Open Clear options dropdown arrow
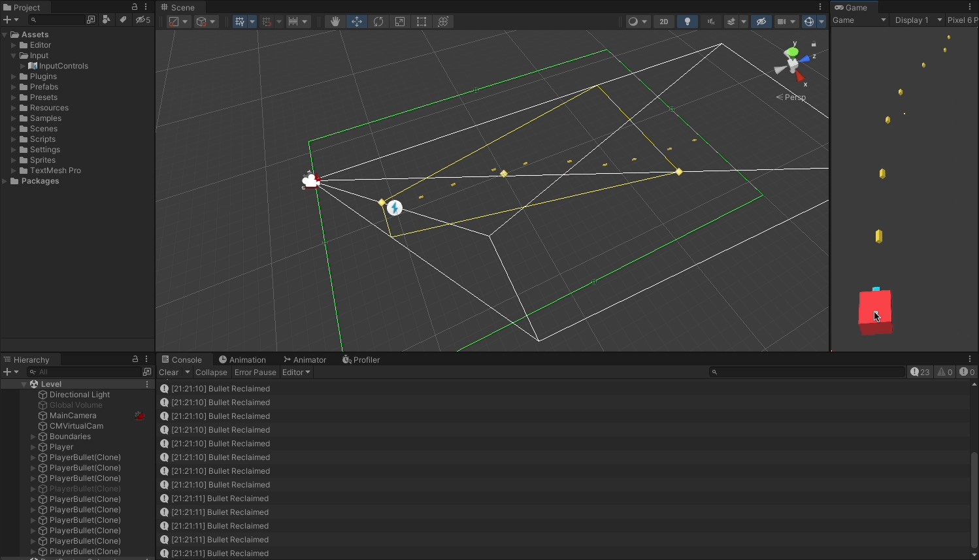 click(x=188, y=372)
